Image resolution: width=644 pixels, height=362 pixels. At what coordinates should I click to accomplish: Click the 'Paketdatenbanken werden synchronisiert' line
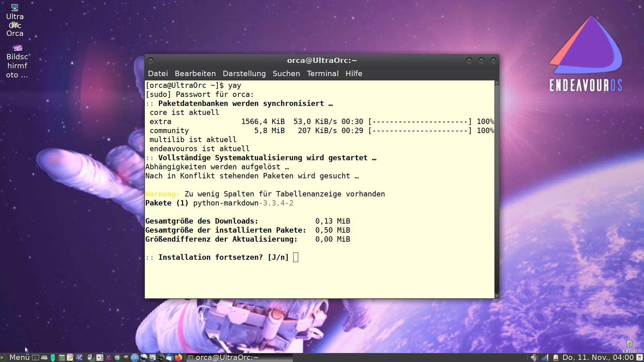click(239, 104)
